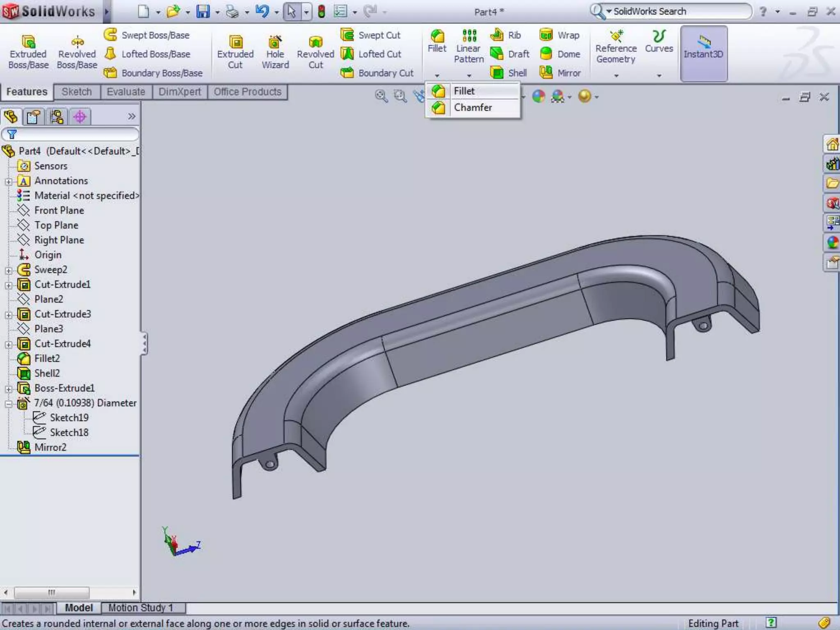
Task: Open the Curves dropdown arrow
Action: pyautogui.click(x=659, y=76)
